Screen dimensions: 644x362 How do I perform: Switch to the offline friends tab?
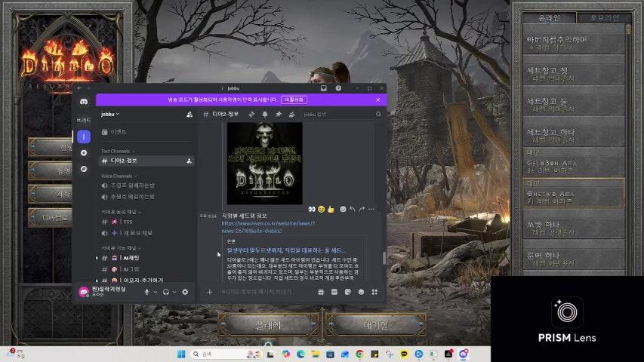(x=602, y=17)
